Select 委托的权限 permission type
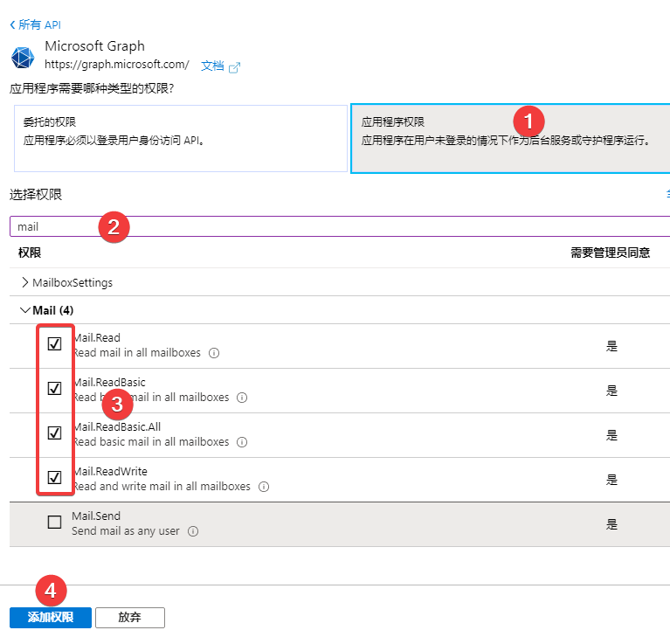This screenshot has height=644, width=670. [x=181, y=139]
